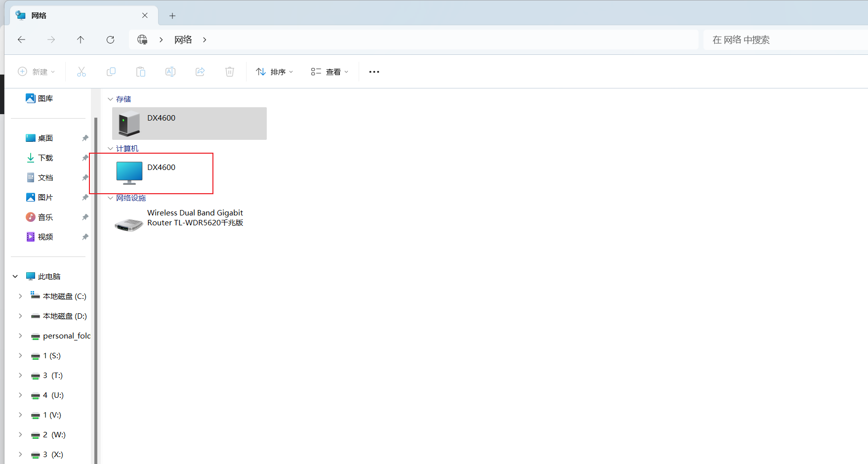Refresh the Network view

(110, 40)
